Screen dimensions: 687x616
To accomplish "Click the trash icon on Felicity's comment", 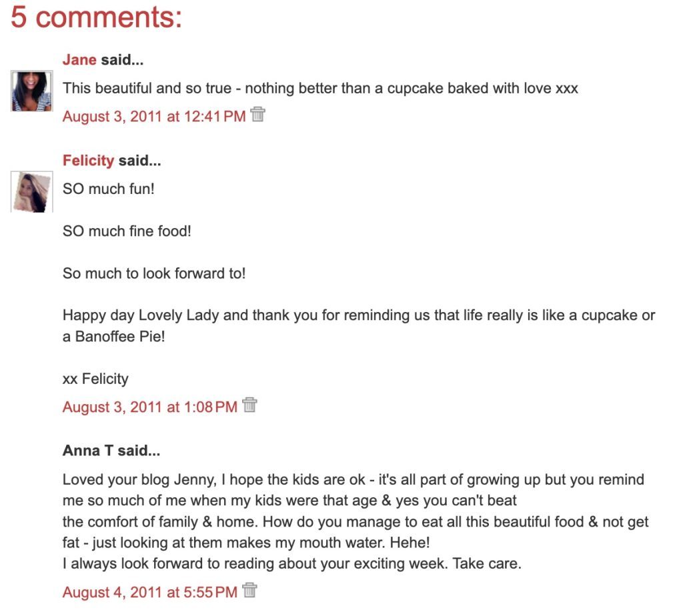I will point(249,405).
